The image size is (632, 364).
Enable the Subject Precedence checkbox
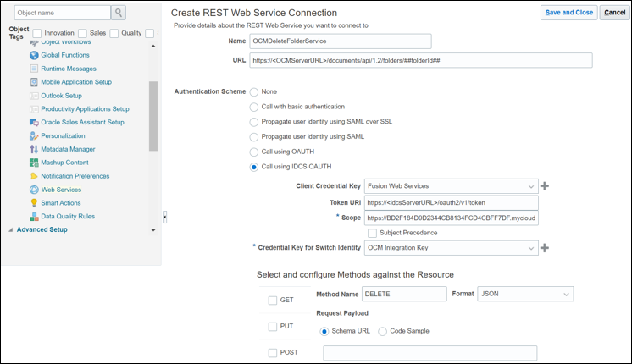point(372,233)
